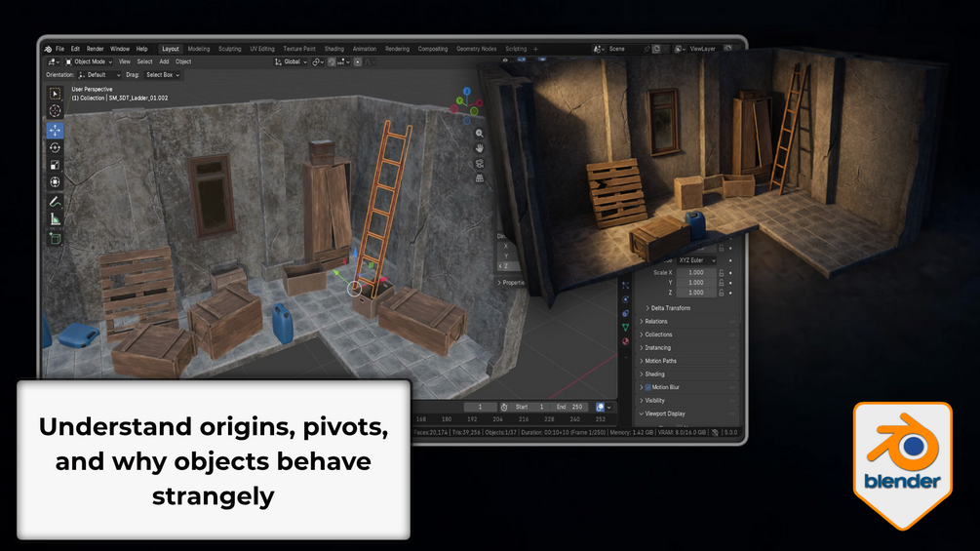980x551 pixels.
Task: Expand the Motion Paths panel
Action: click(687, 361)
